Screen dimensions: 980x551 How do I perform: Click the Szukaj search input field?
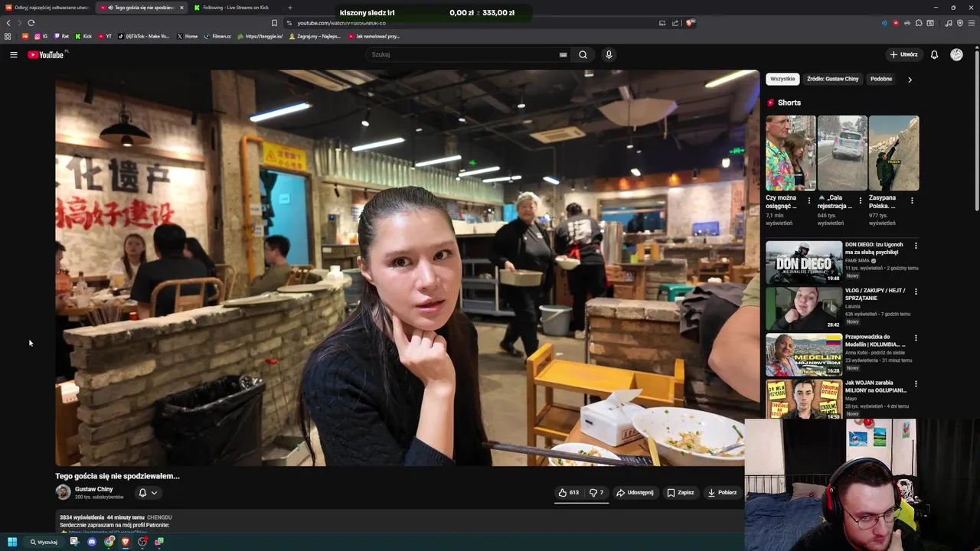click(463, 54)
